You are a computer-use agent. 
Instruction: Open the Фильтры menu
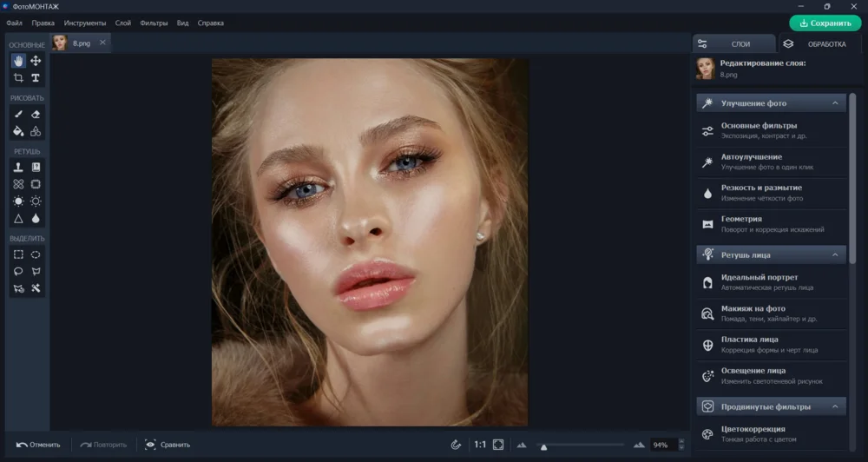[154, 23]
